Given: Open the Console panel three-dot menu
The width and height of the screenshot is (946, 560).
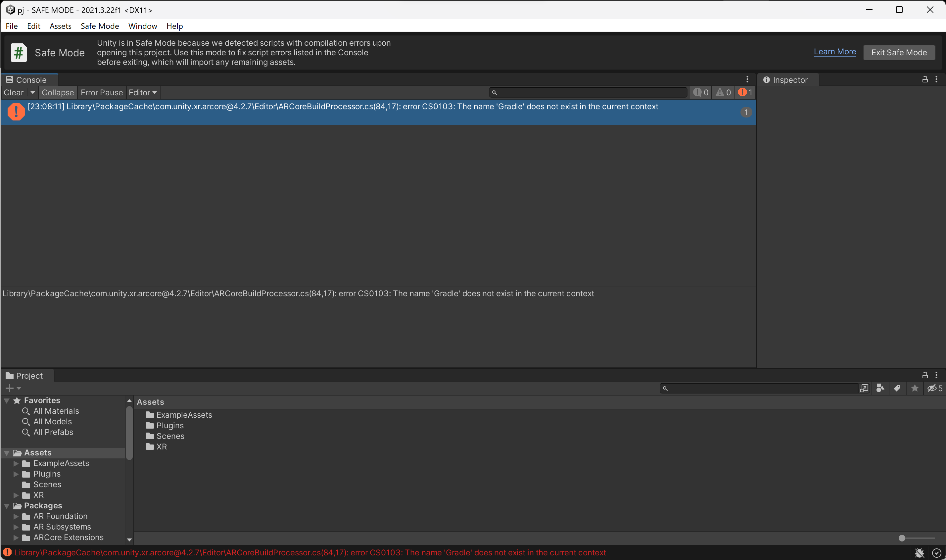Looking at the screenshot, I should [x=747, y=79].
